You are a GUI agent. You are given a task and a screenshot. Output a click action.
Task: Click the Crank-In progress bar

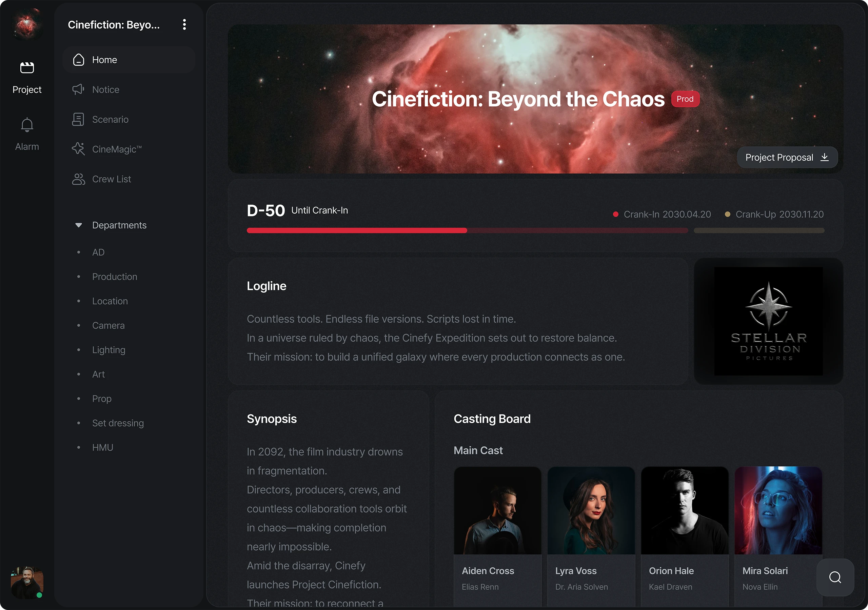[467, 230]
